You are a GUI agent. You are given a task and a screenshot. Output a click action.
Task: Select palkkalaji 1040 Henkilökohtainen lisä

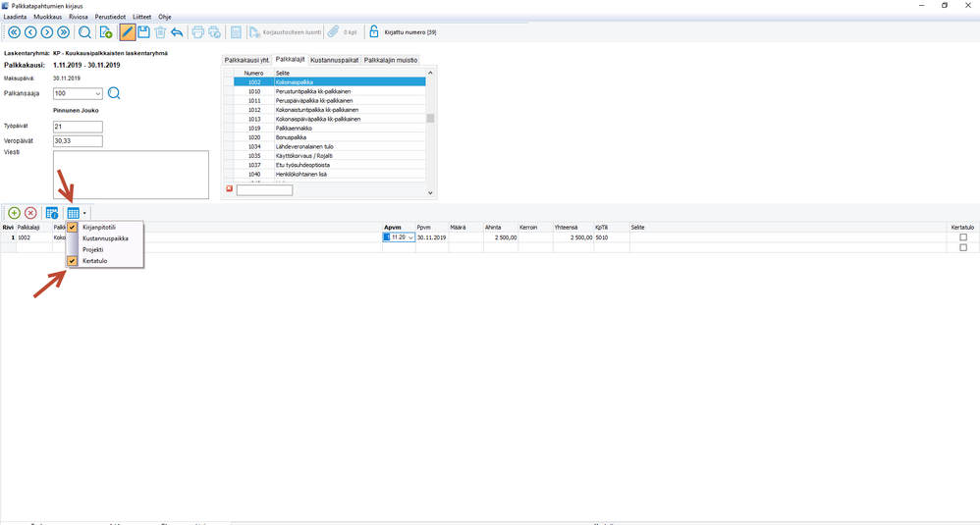[329, 174]
